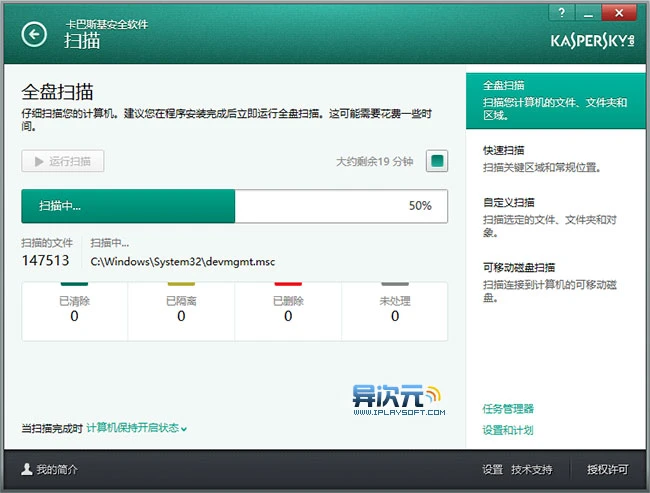Open 设置 in the bottom bar
650x493 pixels.
click(492, 469)
